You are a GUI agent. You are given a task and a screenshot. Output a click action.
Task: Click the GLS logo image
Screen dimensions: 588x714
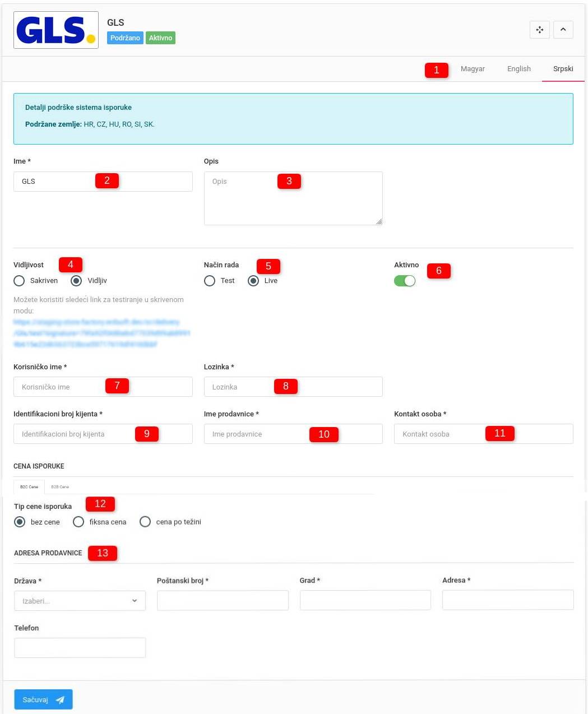point(56,30)
